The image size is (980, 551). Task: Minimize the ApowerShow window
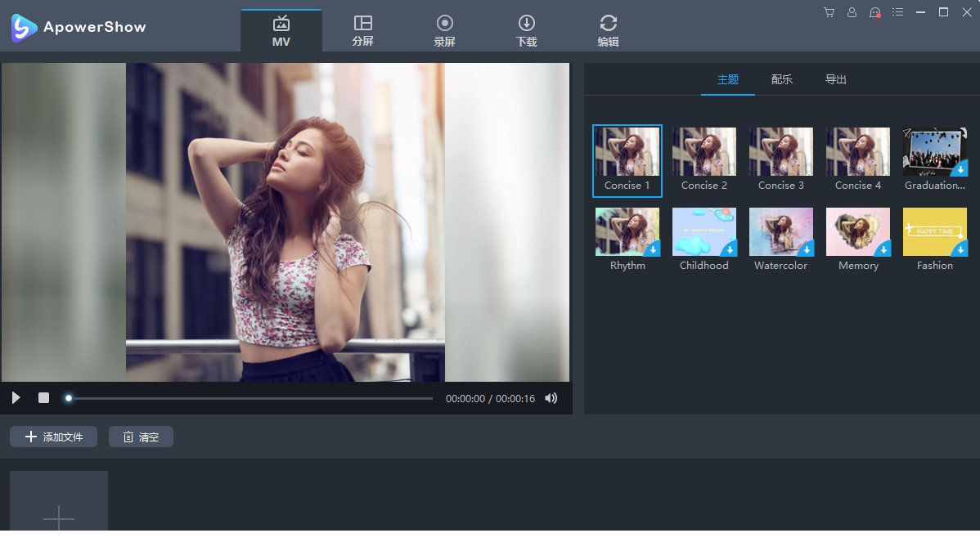[x=920, y=12]
